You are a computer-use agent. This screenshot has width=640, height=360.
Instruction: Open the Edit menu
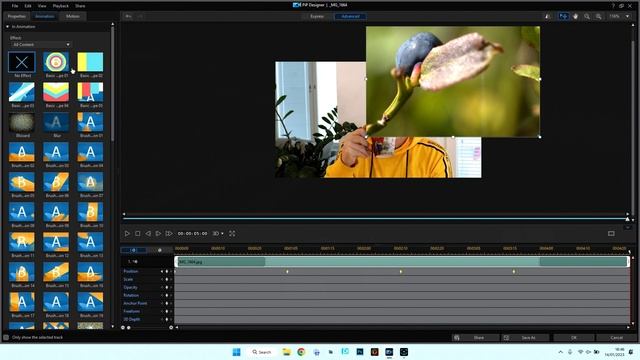click(28, 6)
